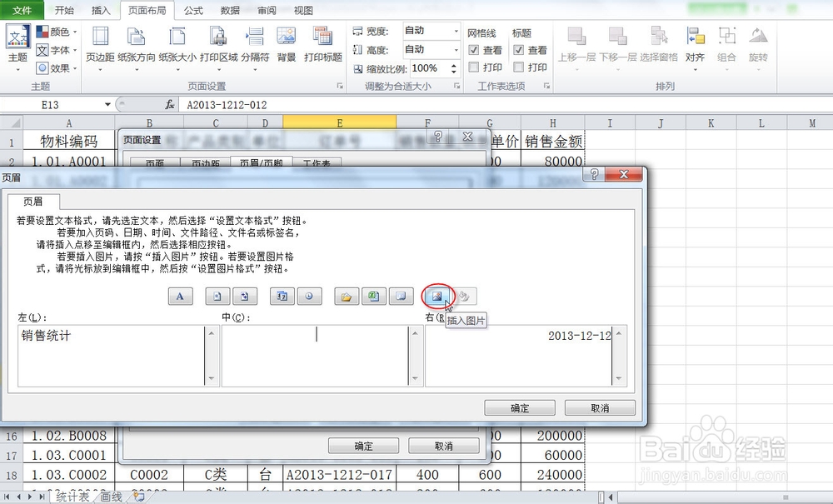Switch to the 数据 ribbon tab
Screen dimensions: 833x504
click(x=230, y=10)
